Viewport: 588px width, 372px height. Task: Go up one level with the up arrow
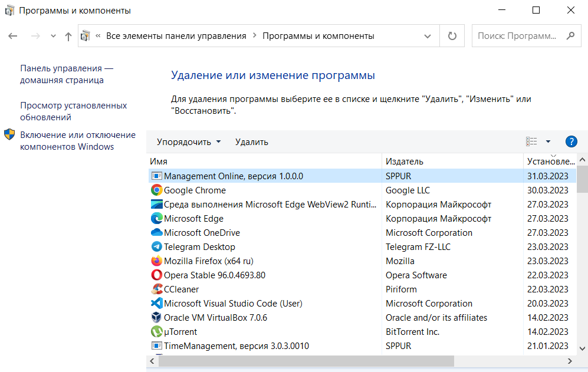coord(68,37)
